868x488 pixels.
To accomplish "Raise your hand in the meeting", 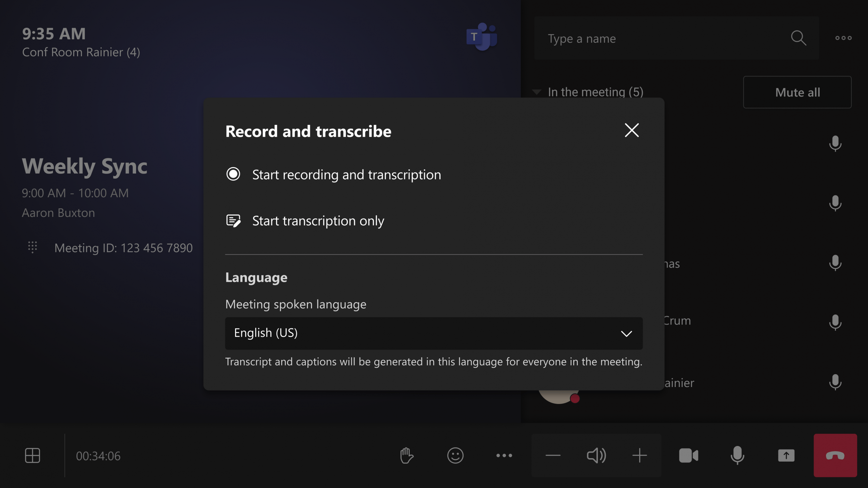I will [x=406, y=455].
